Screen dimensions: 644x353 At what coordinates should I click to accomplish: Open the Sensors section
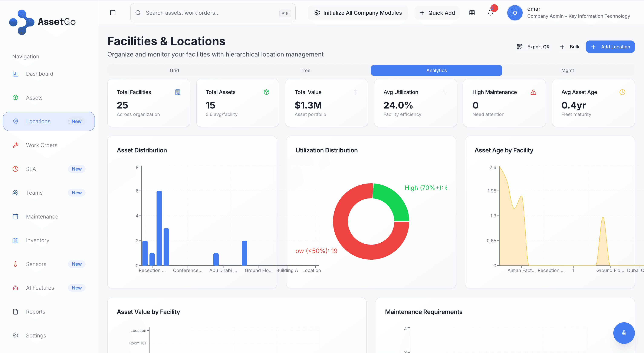tap(36, 264)
